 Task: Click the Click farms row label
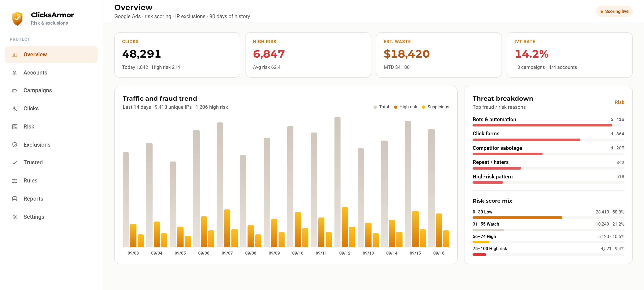coord(486,134)
